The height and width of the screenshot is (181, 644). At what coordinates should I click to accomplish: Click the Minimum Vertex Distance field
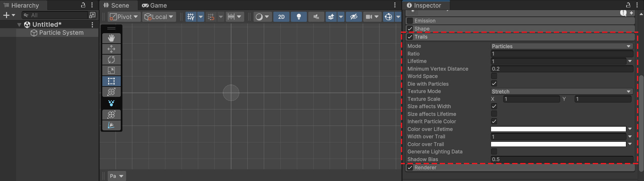[x=561, y=69]
